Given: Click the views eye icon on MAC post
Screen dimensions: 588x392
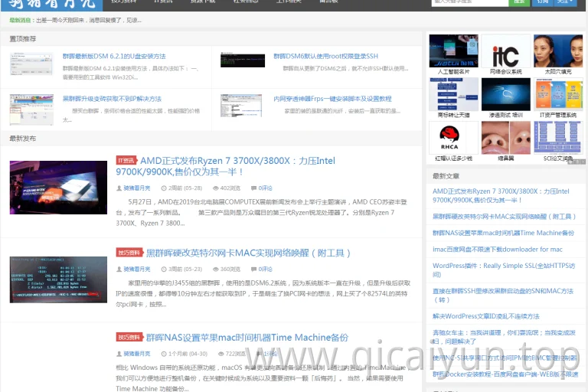Looking at the screenshot, I should tap(216, 269).
